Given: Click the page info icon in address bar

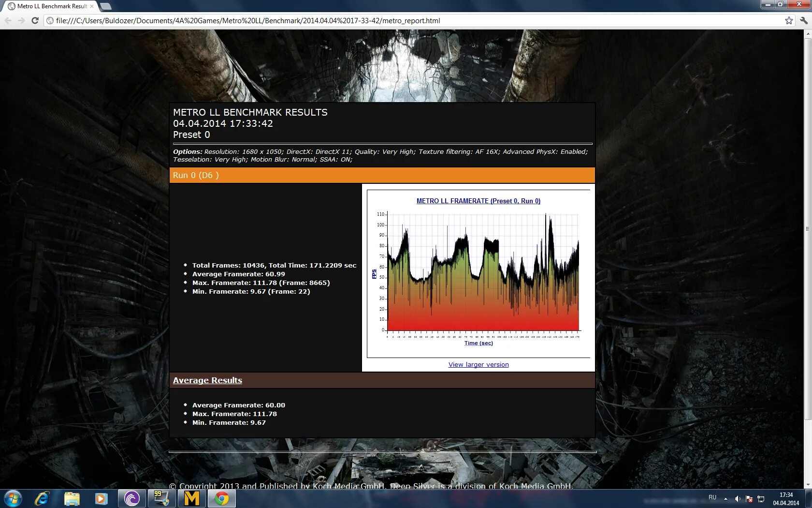Looking at the screenshot, I should [50, 20].
